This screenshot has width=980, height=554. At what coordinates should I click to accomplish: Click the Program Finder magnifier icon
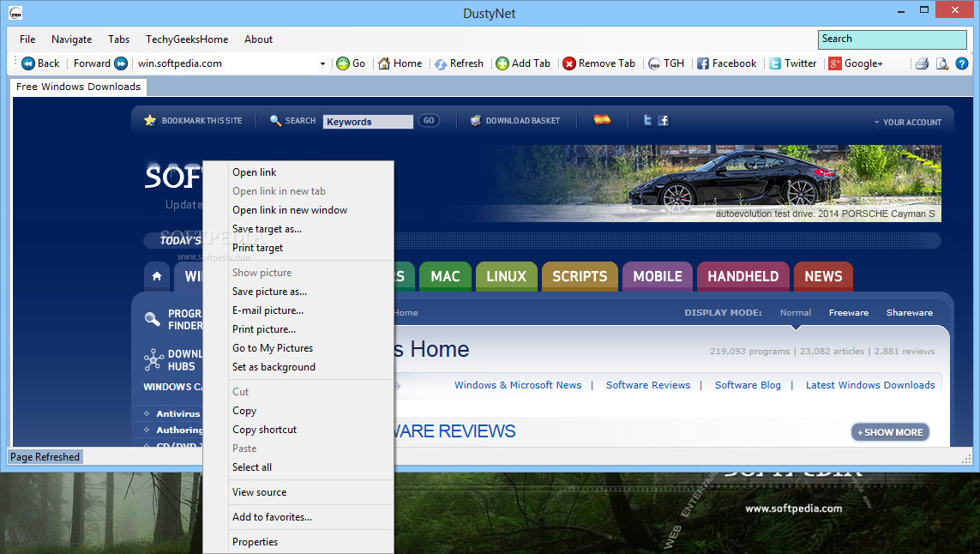[152, 319]
